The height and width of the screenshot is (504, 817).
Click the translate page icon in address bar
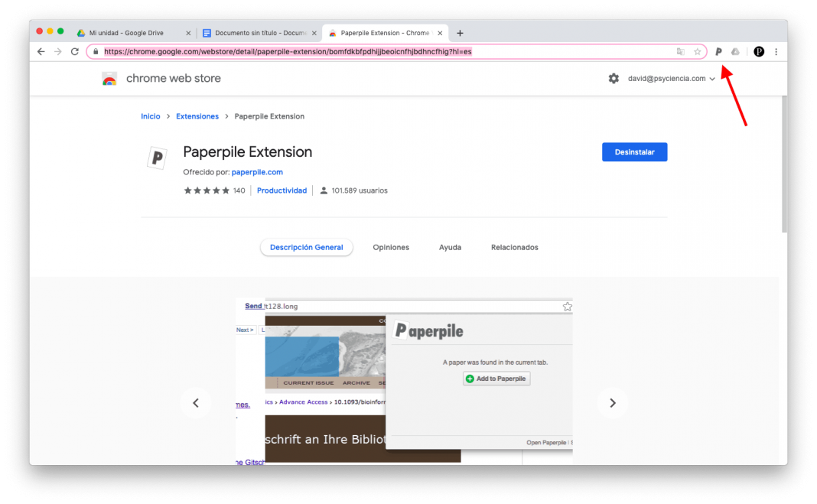coord(681,51)
